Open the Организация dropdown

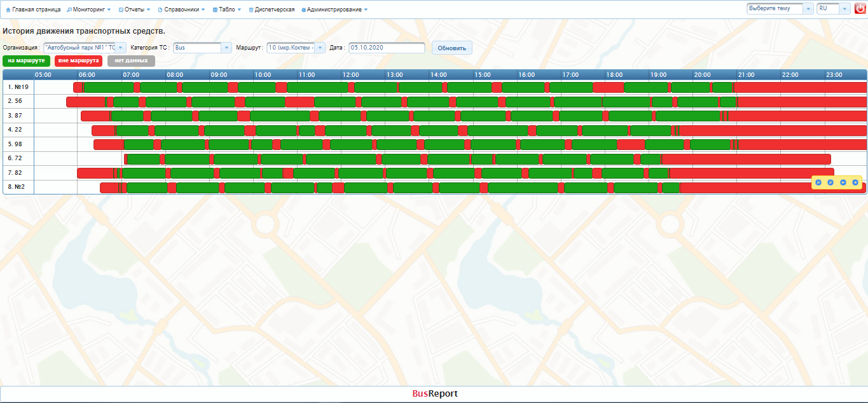coord(85,48)
